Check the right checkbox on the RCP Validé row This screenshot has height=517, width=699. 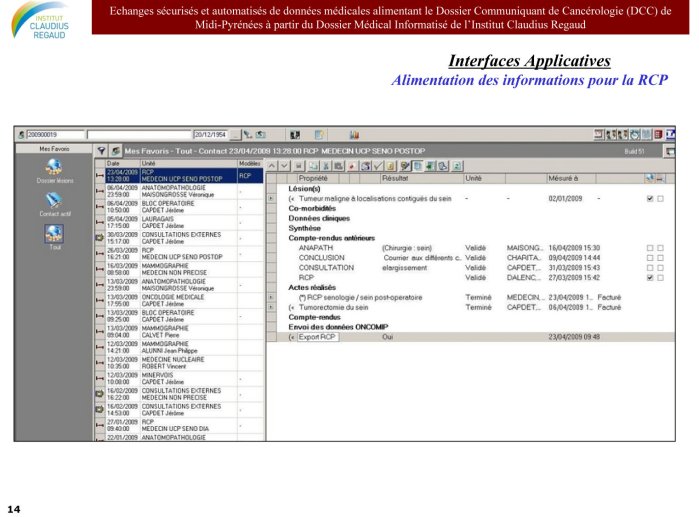661,278
